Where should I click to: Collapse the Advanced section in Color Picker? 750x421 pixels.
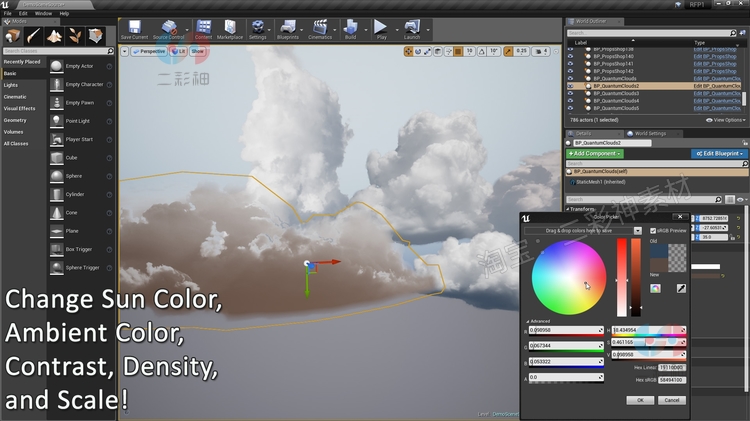(539, 321)
